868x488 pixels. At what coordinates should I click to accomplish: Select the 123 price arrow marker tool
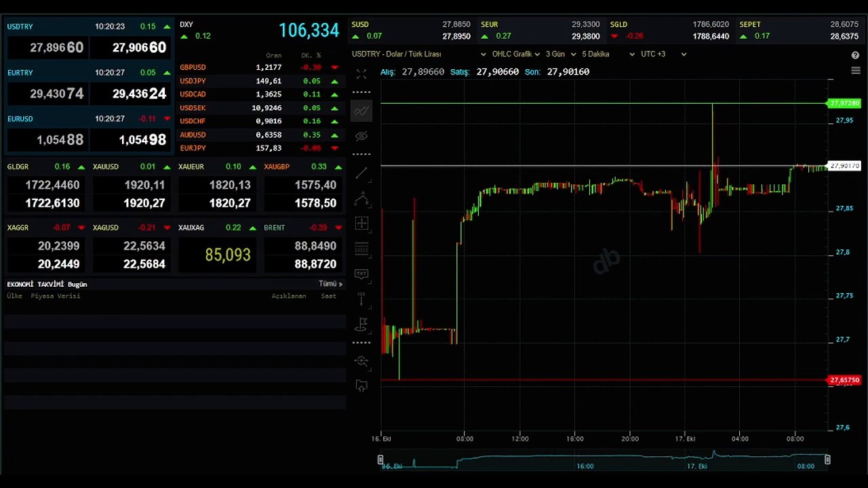click(361, 299)
